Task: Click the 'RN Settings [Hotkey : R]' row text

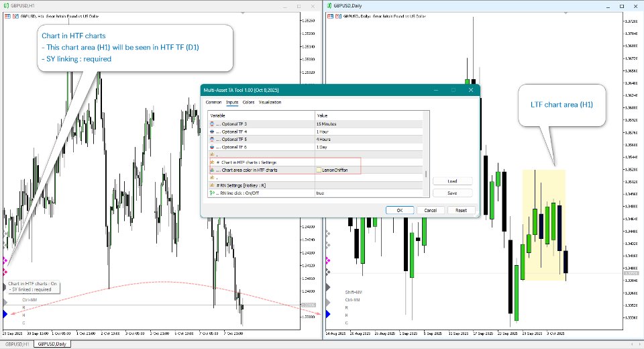Action: (x=241, y=185)
